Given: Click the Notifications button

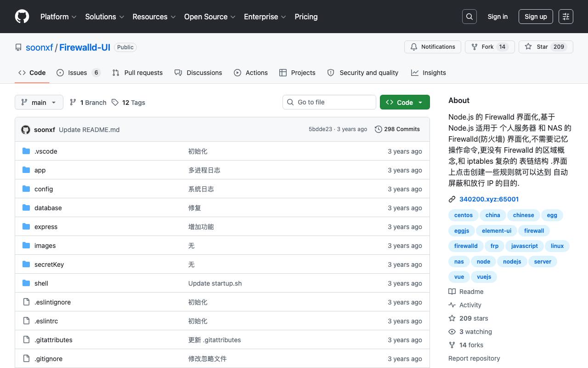Looking at the screenshot, I should coord(433,47).
